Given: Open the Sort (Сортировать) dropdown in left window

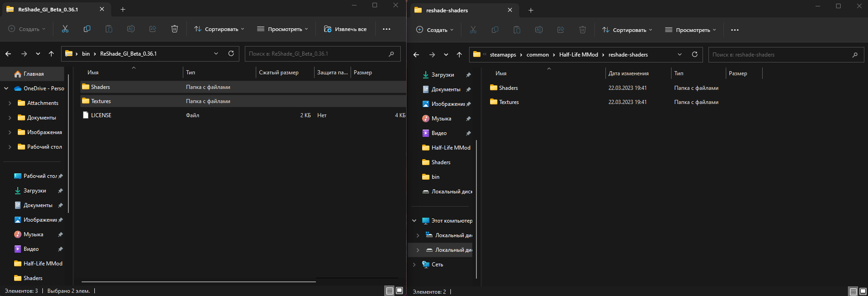Looking at the screenshot, I should 219,29.
